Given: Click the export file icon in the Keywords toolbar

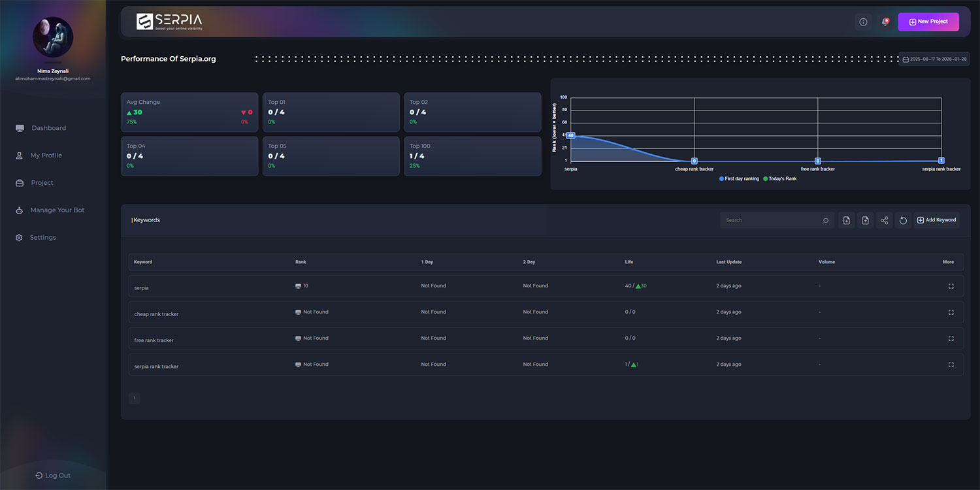Looking at the screenshot, I should [x=865, y=221].
